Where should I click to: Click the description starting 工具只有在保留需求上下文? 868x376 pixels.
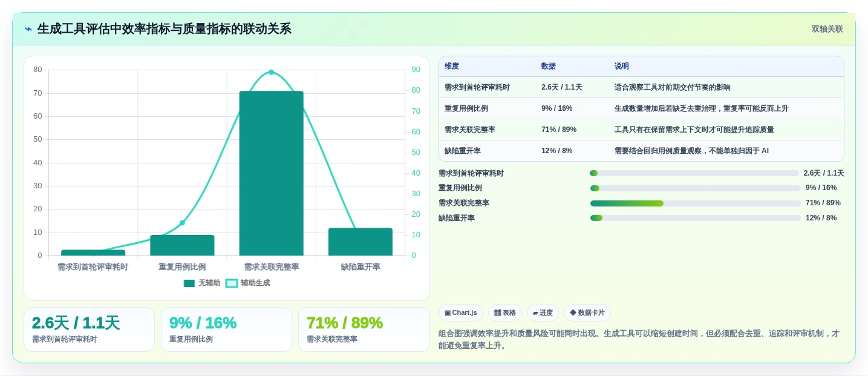pyautogui.click(x=694, y=130)
